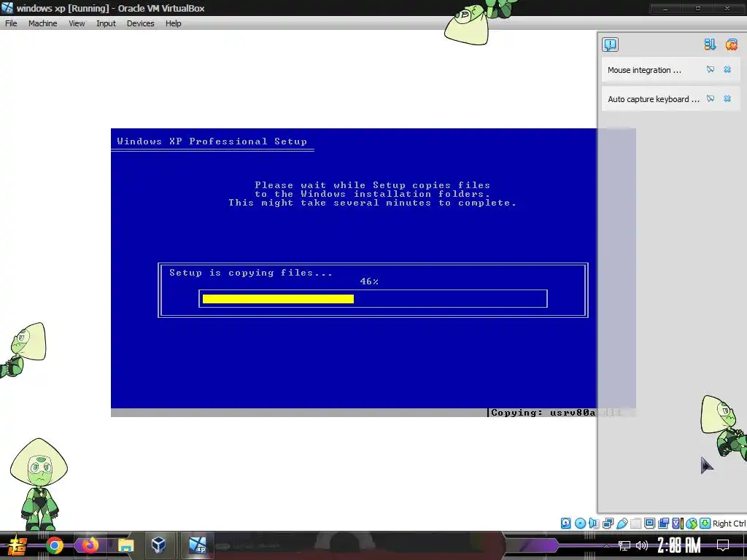Open the Input menu

point(106,23)
